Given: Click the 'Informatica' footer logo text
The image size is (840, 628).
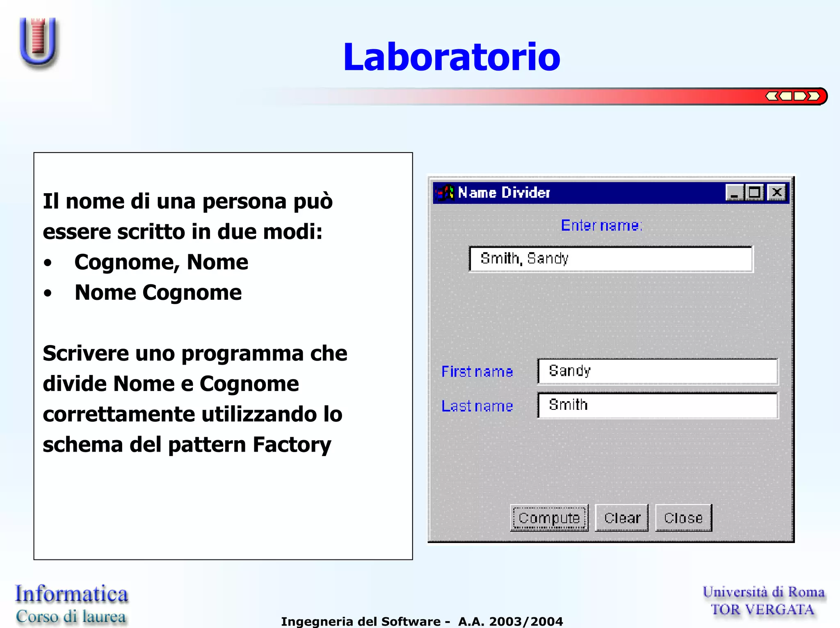Looking at the screenshot, I should coord(71,594).
